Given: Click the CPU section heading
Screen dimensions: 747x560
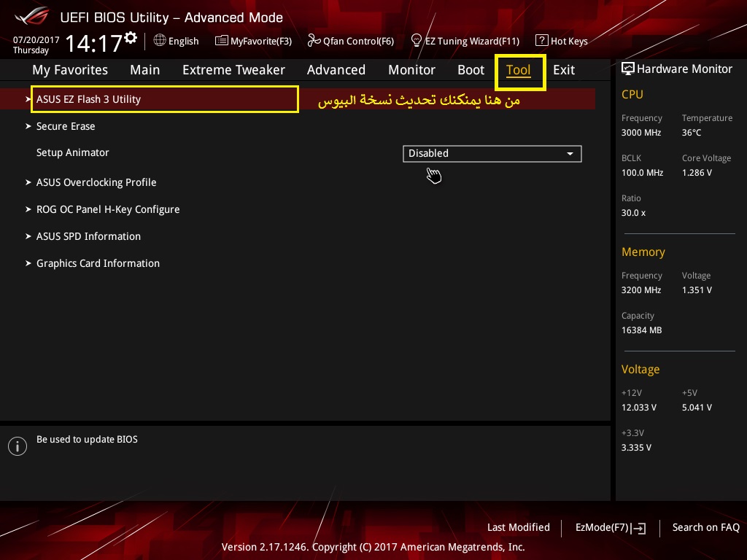Looking at the screenshot, I should point(632,94).
